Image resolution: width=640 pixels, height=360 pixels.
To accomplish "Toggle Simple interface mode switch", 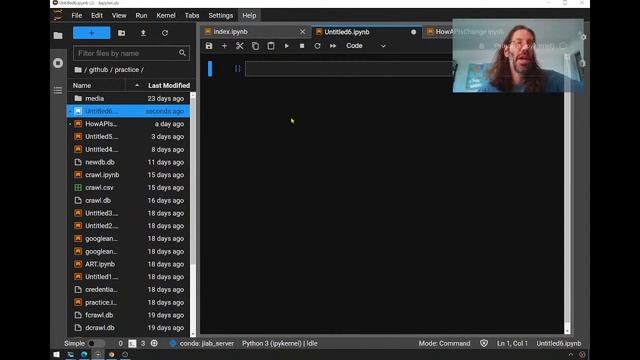I will coord(96,343).
